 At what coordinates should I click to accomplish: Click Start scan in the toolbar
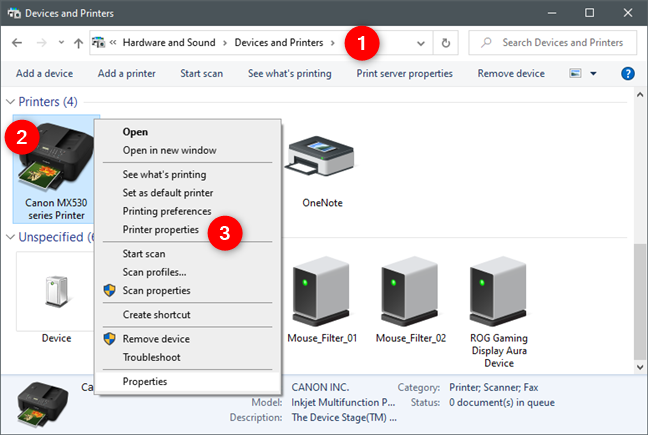[201, 74]
